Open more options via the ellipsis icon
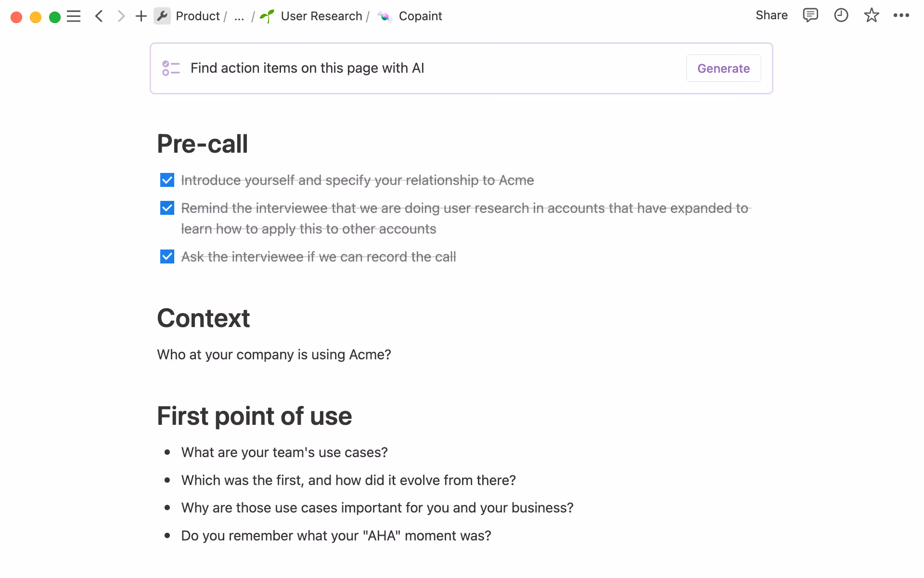This screenshot has width=924, height=578. (902, 15)
